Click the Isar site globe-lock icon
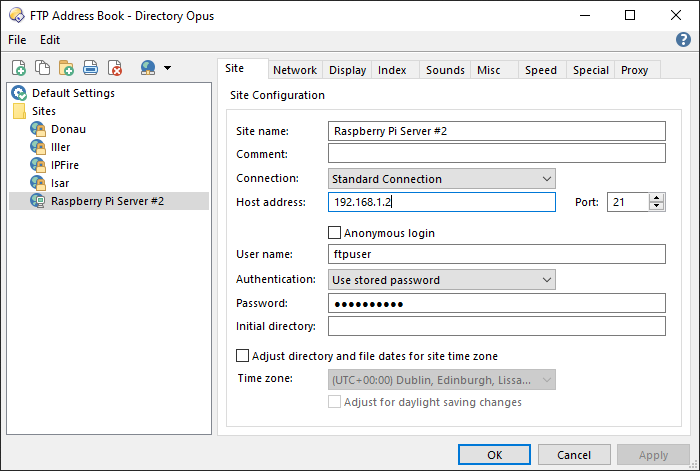Viewport: 700px width, 471px height. (38, 183)
